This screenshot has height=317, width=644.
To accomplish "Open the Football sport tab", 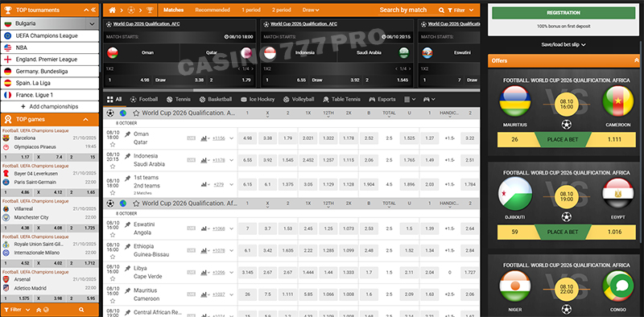I will (144, 100).
